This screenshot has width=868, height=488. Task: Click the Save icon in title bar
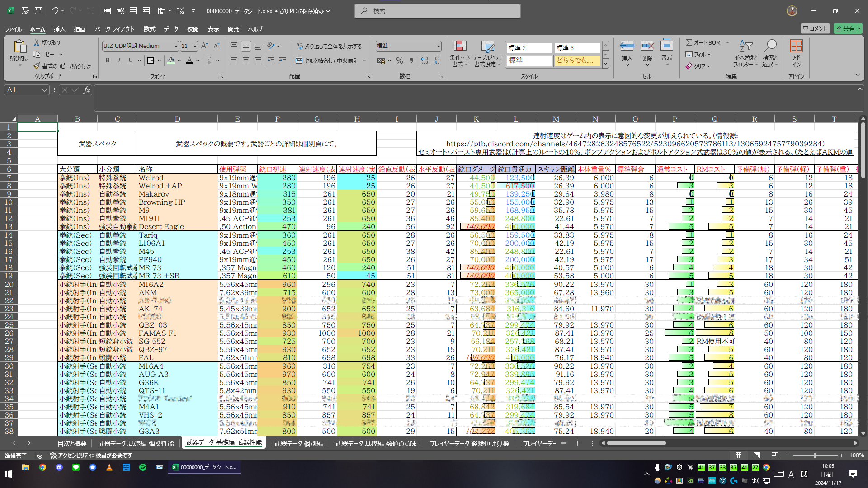coord(38,11)
